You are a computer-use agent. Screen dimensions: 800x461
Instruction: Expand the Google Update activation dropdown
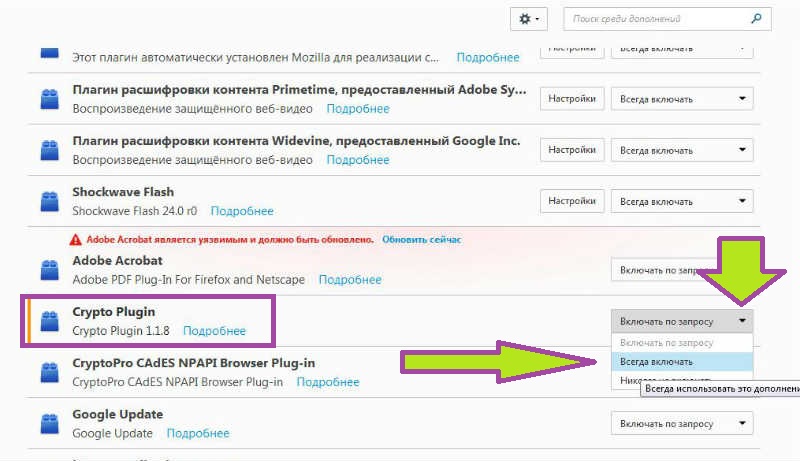click(682, 423)
